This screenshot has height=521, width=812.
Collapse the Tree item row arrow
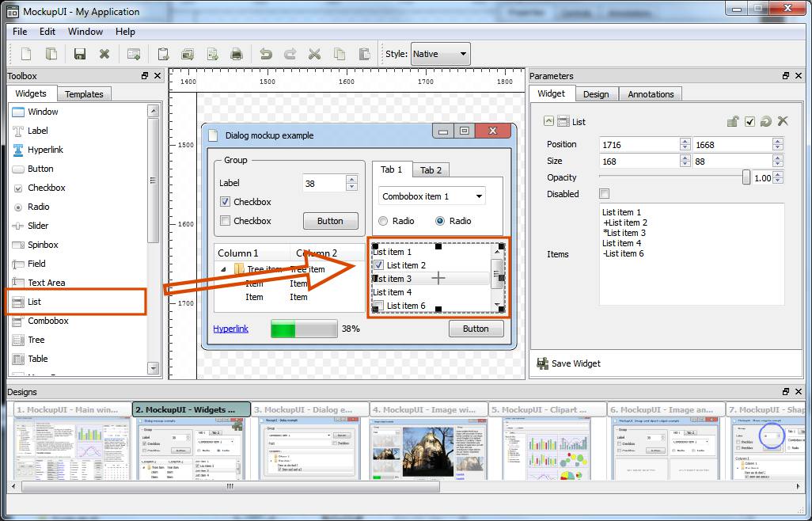(x=223, y=269)
